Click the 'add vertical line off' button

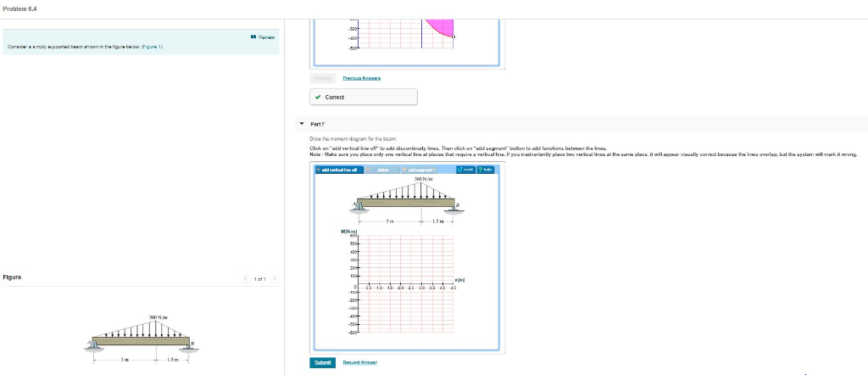click(339, 170)
